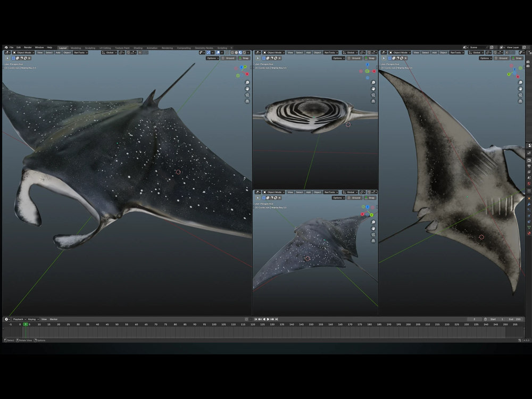This screenshot has width=532, height=399.
Task: Toggle camera view gizmo in left viewport
Action: tap(247, 95)
